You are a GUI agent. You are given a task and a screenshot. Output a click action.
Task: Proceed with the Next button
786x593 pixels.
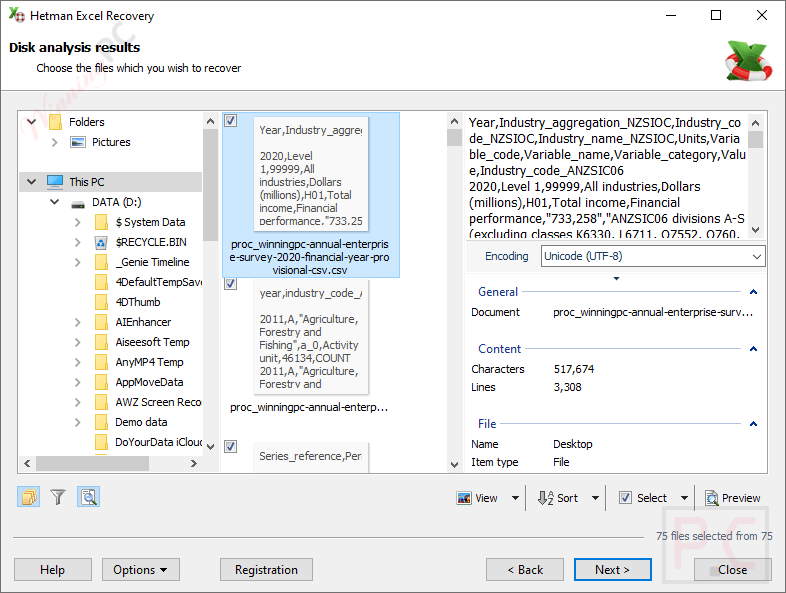point(613,570)
